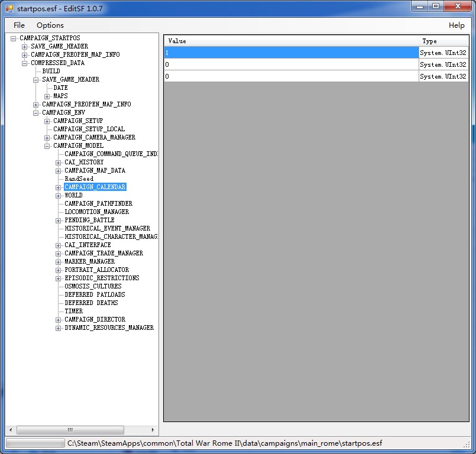Expand the CAMPAIGN_SETUP node
Screen dimensions: 476x454
[47, 121]
